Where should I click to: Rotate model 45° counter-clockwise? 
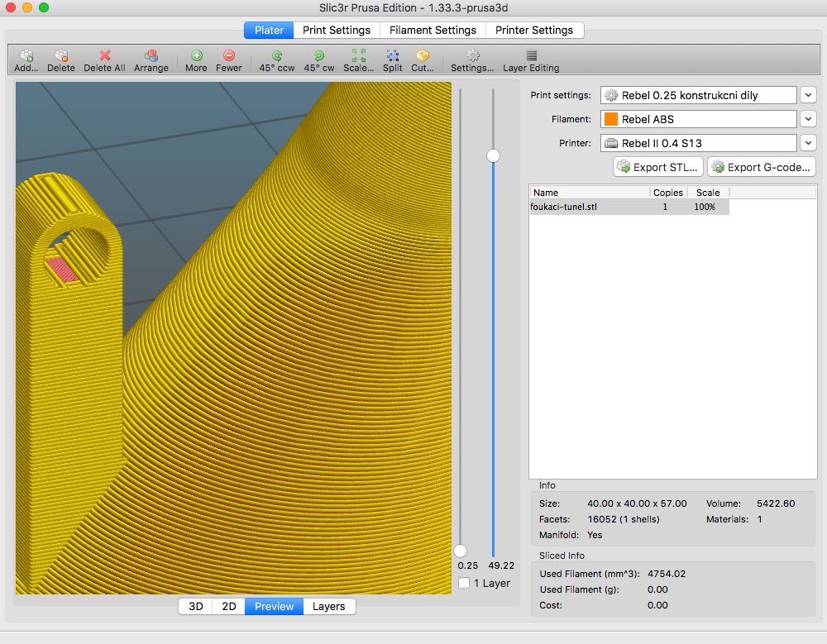[277, 56]
